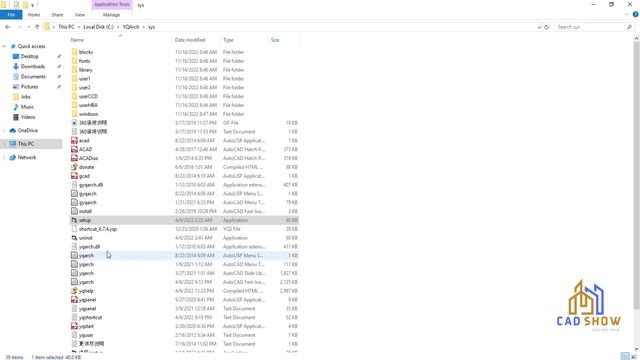Open the Help question mark icon
Image resolution: width=640 pixels, height=360 pixels.
tap(635, 14)
